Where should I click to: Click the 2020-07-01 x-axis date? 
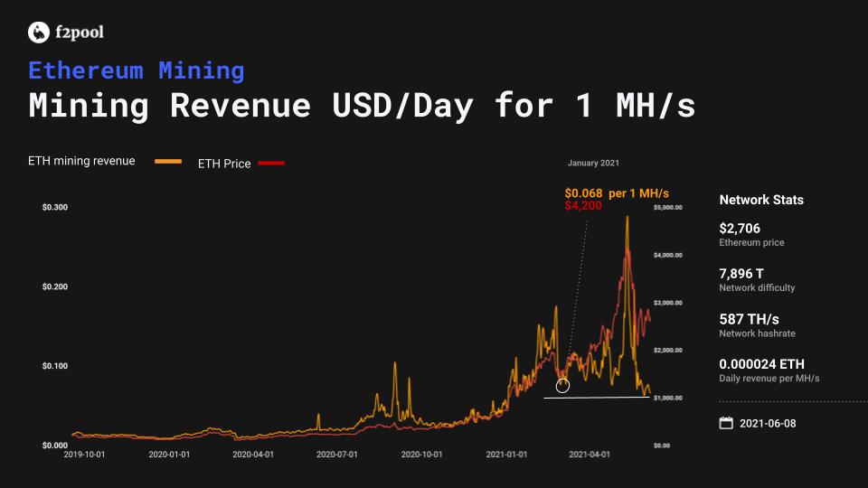pyautogui.click(x=337, y=455)
